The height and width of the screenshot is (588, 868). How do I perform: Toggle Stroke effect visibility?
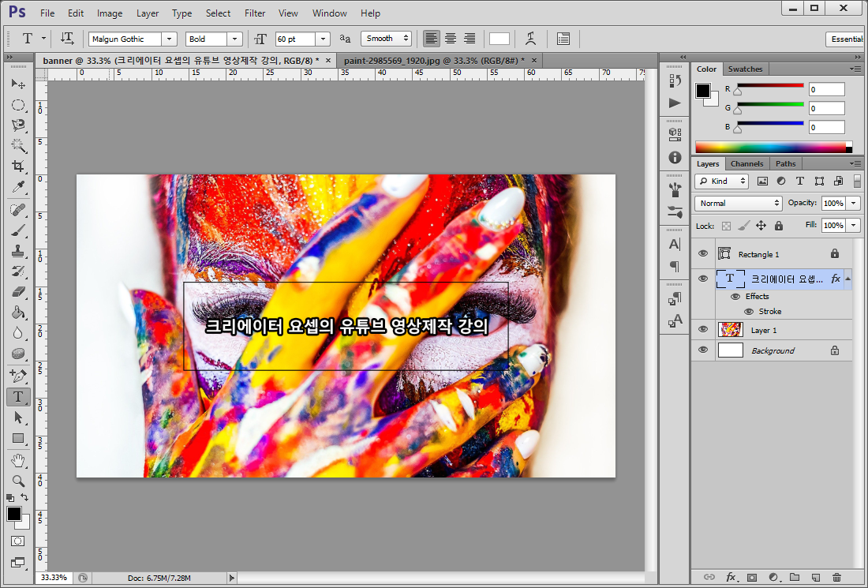(748, 312)
